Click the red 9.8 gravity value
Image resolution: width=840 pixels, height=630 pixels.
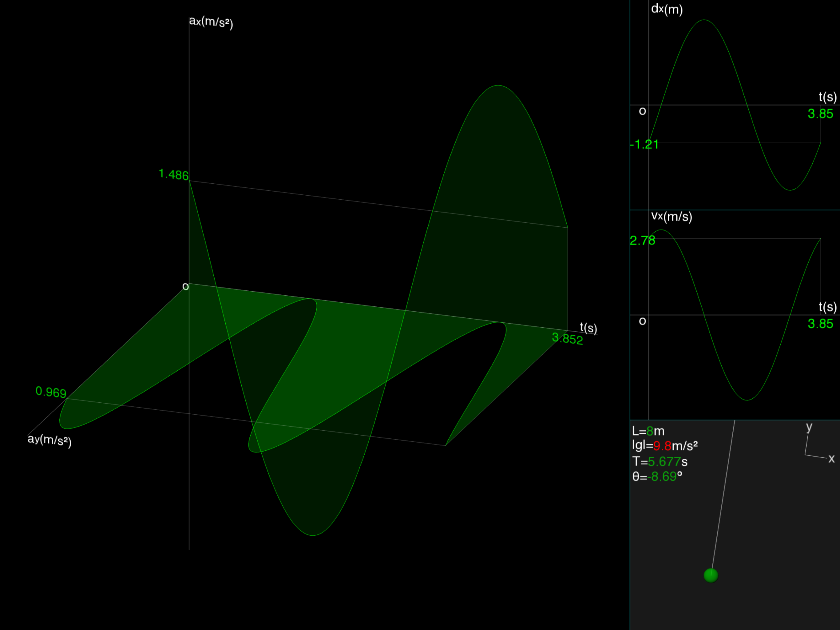pos(662,446)
